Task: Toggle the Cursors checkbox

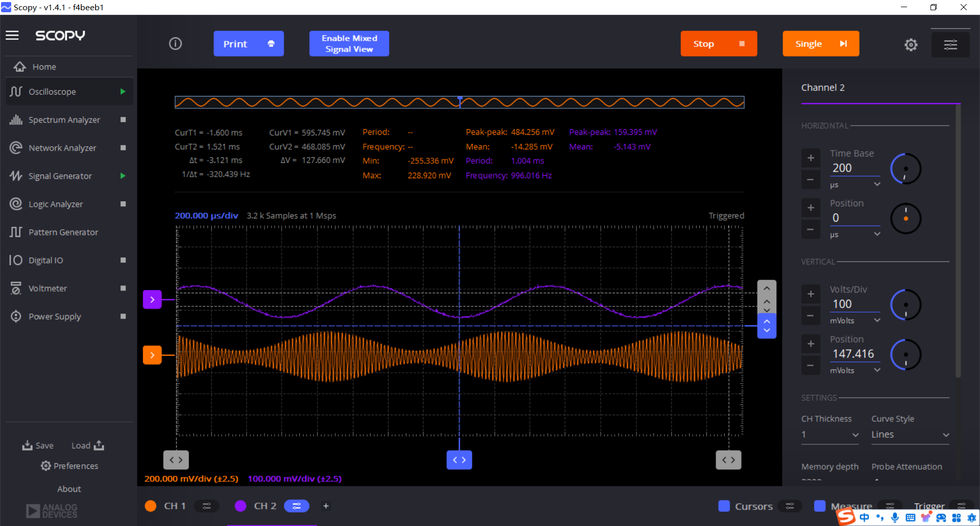Action: click(724, 506)
